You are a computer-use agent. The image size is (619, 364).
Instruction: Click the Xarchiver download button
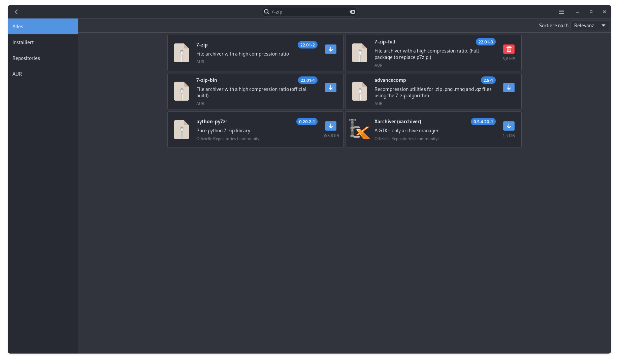click(509, 126)
